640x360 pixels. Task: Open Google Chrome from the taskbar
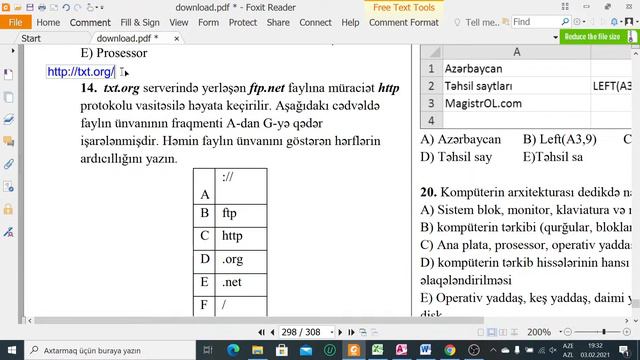(450, 350)
